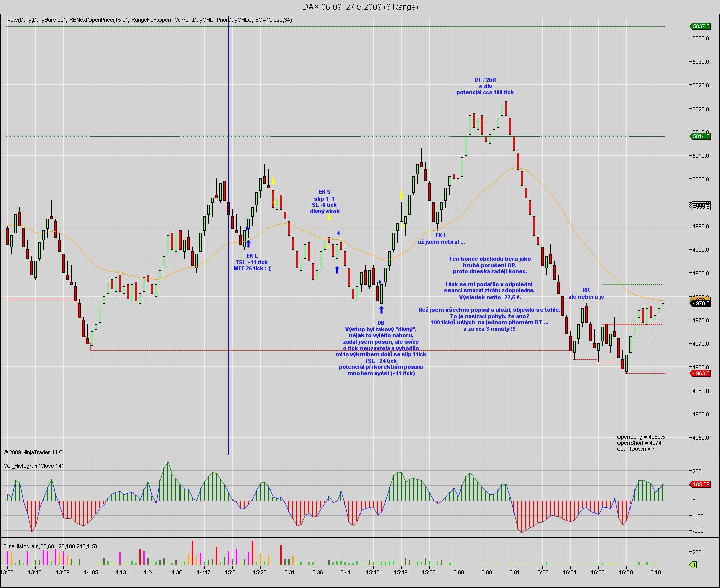Viewport: 720px width, 588px height.
Task: Click the 13:30 time axis label
Action: pyautogui.click(x=7, y=572)
